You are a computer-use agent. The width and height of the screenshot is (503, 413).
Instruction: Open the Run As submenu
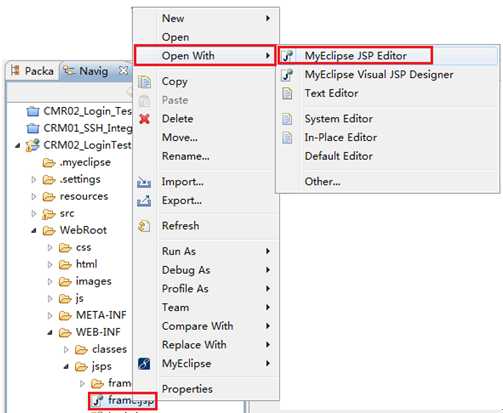206,251
